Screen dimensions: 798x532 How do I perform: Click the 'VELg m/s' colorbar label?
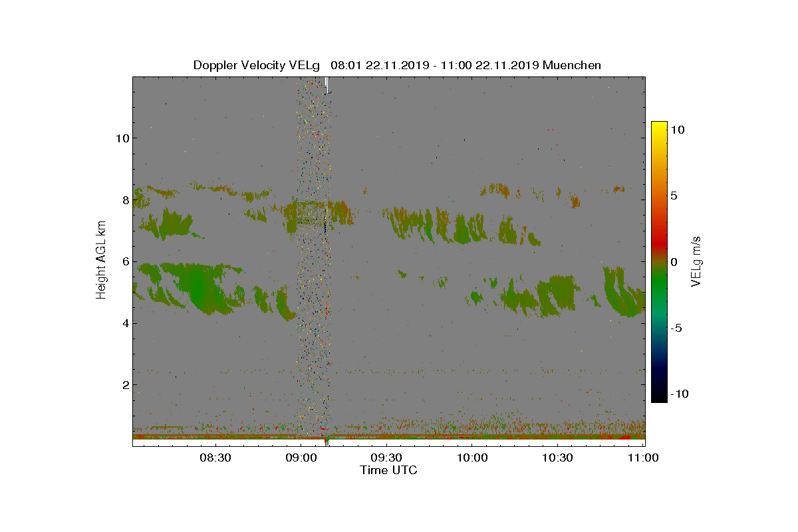coord(696,261)
